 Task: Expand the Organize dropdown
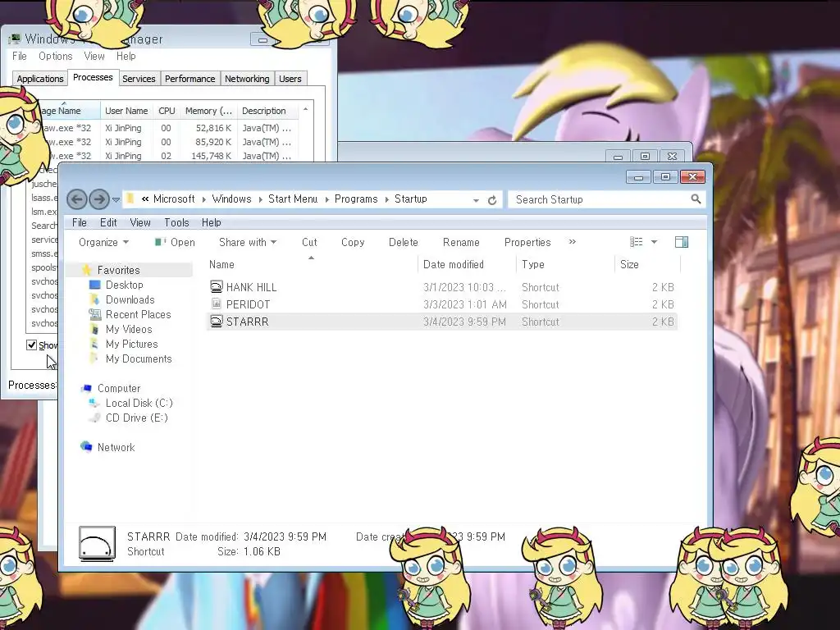point(103,242)
